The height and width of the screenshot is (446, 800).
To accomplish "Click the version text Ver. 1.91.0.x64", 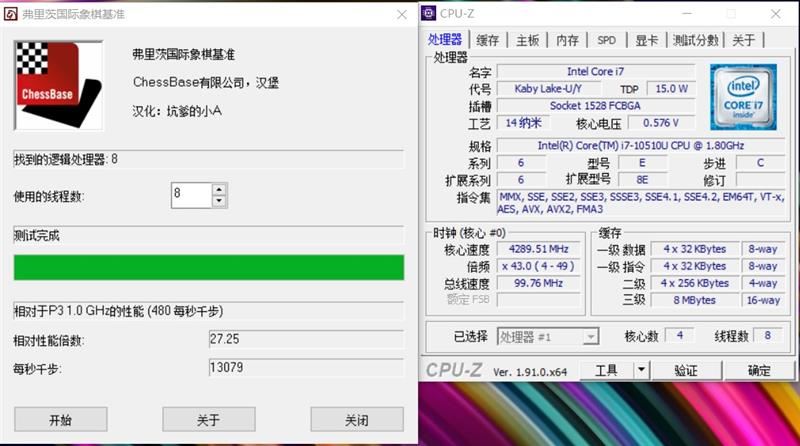I will coord(530,372).
